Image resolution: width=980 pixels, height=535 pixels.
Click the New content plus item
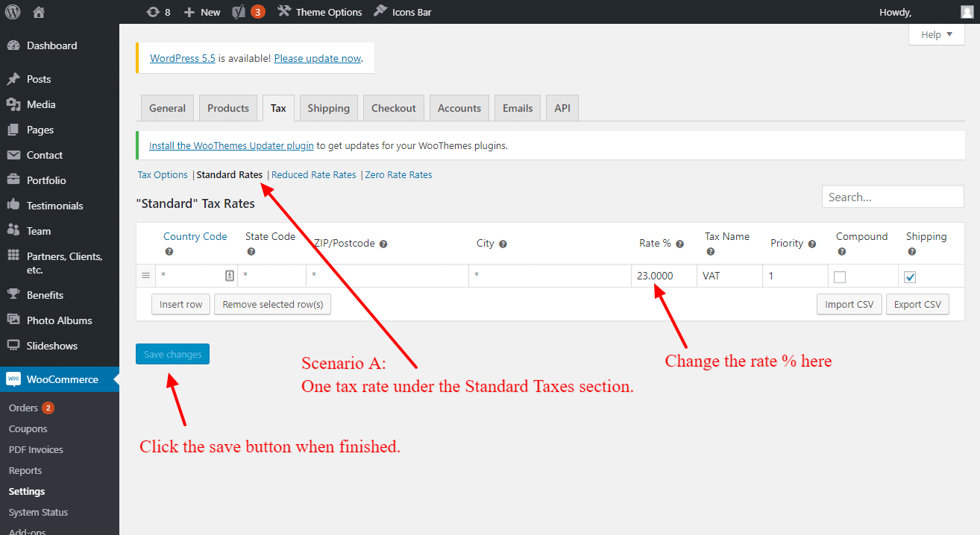coord(202,12)
